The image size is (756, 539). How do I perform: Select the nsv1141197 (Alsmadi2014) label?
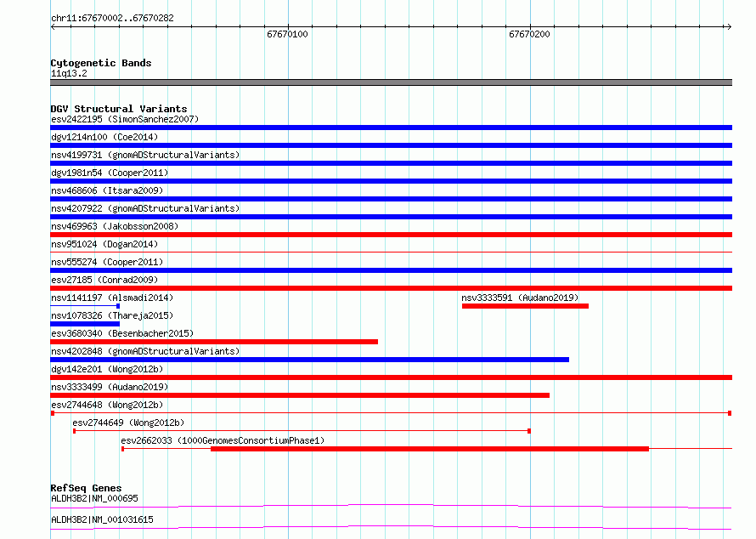click(112, 298)
